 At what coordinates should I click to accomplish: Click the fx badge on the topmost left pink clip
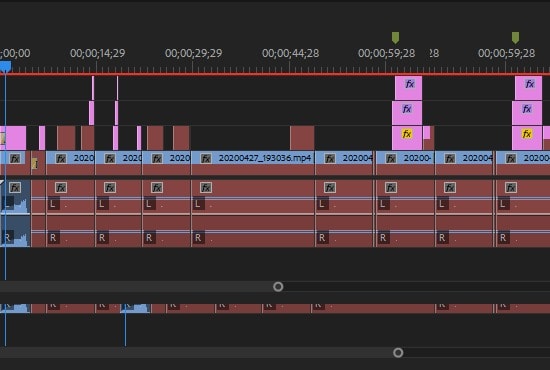[x=410, y=84]
